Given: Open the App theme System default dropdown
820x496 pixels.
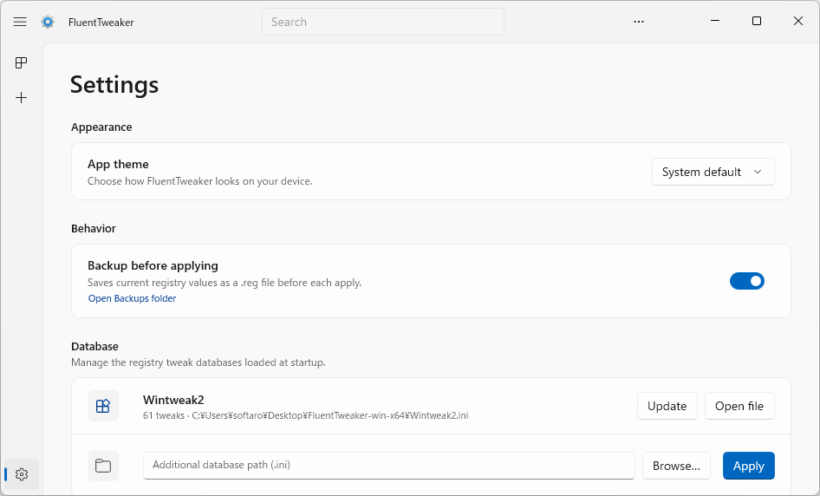Looking at the screenshot, I should [713, 172].
